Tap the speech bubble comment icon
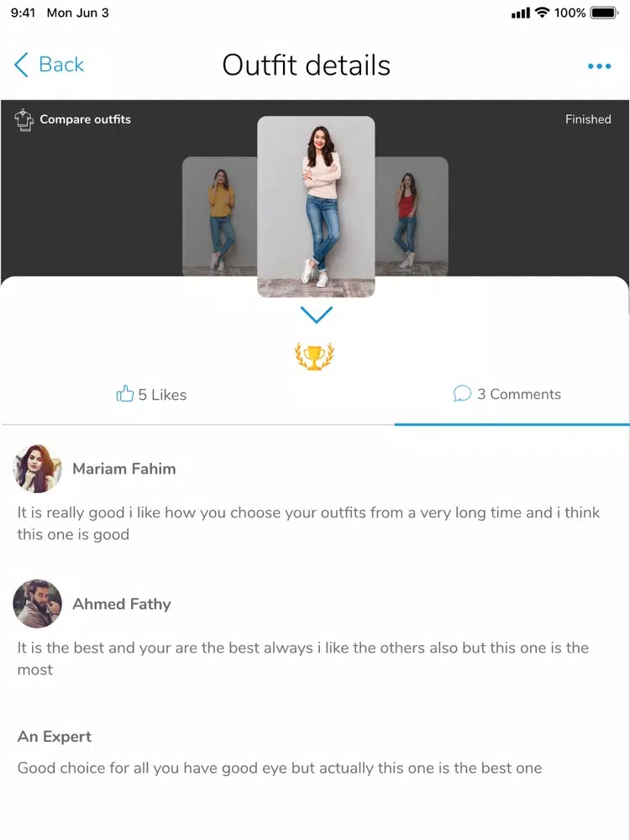Viewport: 630px width, 840px height. point(462,393)
